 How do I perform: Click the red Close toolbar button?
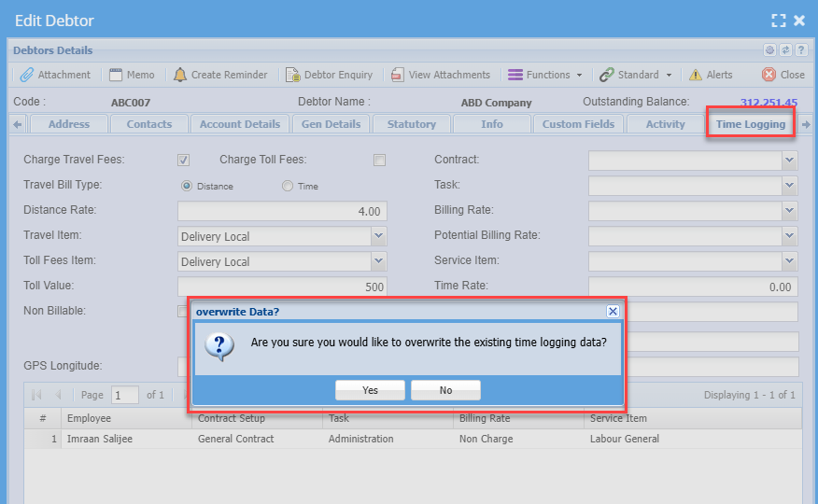coord(783,75)
